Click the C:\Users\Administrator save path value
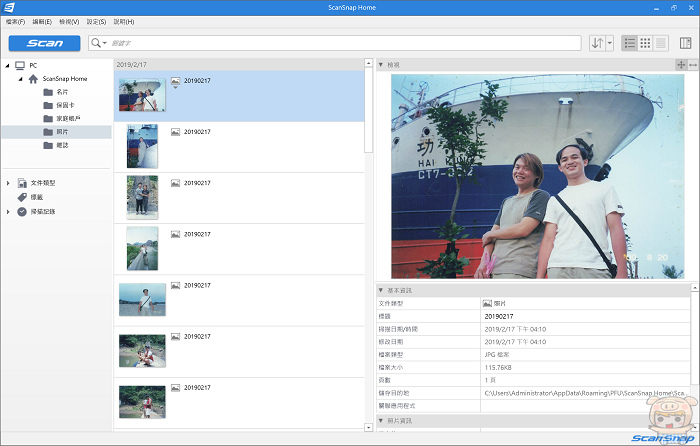700x446 pixels. 585,393
